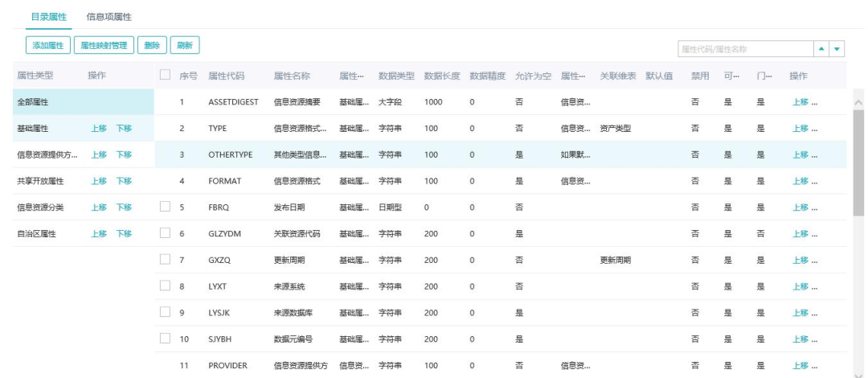Image resolution: width=868 pixels, height=378 pixels.
Task: Toggle the select-all checkbox in table header
Action: click(x=166, y=76)
